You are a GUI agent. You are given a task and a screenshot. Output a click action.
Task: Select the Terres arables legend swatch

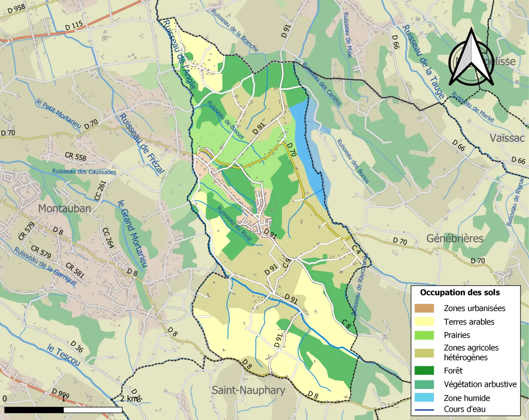(x=424, y=322)
